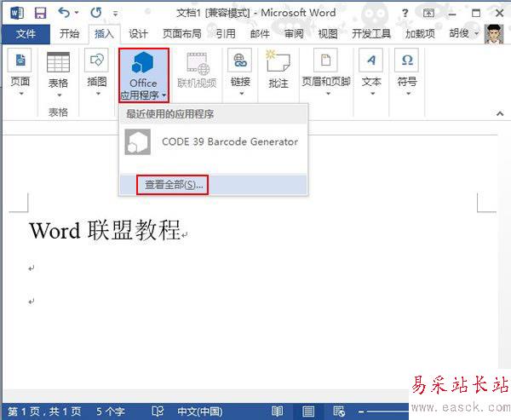Expand the 页眉和页脚 dropdown arrow
This screenshot has height=420, width=511.
(328, 94)
